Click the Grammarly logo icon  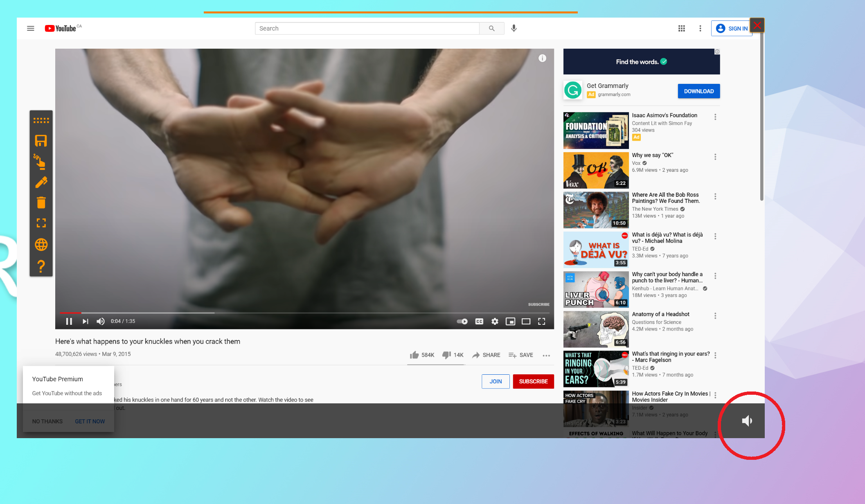click(572, 90)
